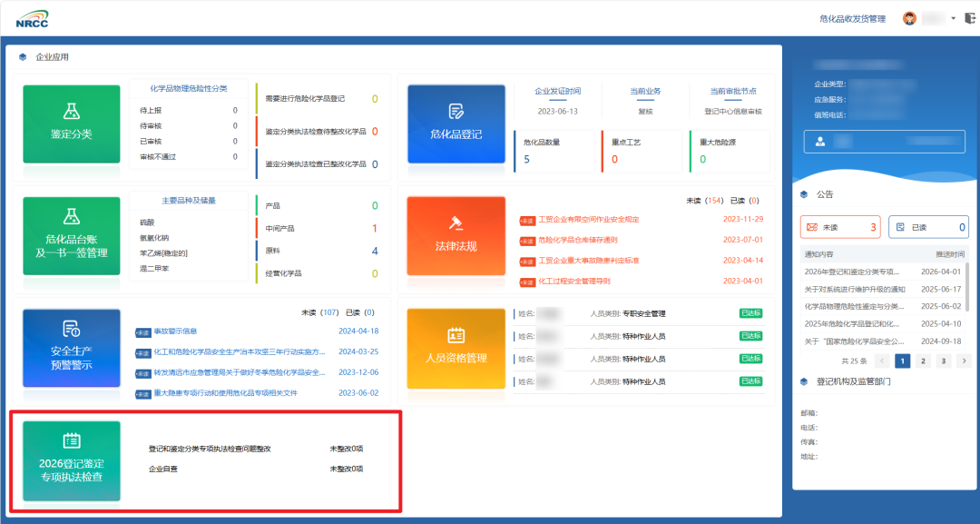Click the user avatar icon in header
Screen dimensions: 980x524
point(909,18)
